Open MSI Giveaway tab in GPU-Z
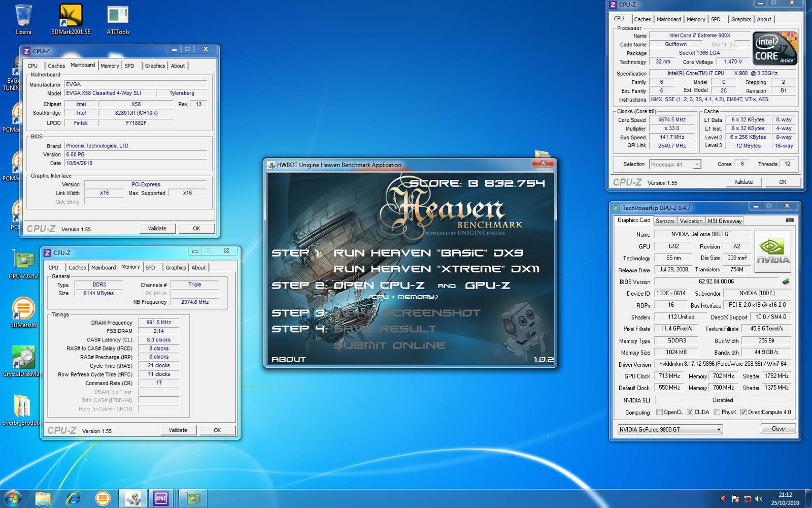This screenshot has width=812, height=508. pos(725,221)
